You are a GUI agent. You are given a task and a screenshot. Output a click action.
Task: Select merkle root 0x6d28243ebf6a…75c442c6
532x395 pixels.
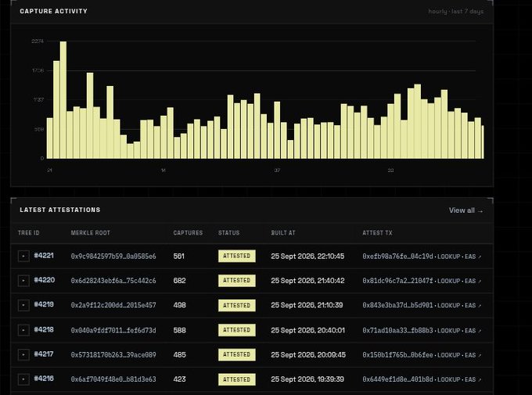point(113,281)
